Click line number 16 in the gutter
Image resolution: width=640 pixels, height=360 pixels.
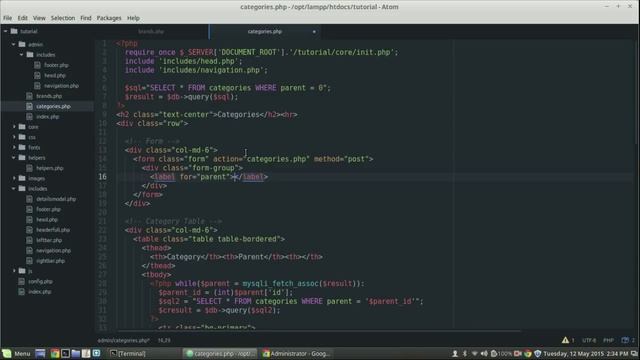coord(102,177)
